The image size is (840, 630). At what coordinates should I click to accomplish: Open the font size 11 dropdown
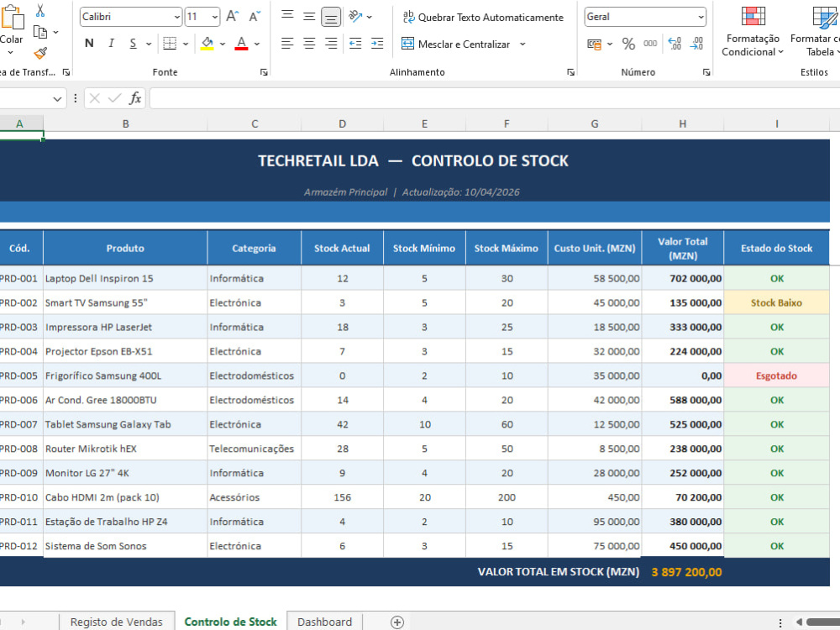214,17
